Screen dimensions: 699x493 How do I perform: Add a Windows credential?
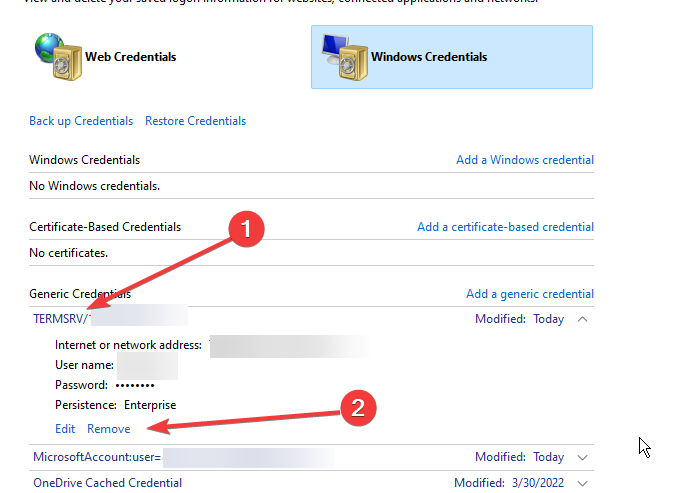[524, 160]
